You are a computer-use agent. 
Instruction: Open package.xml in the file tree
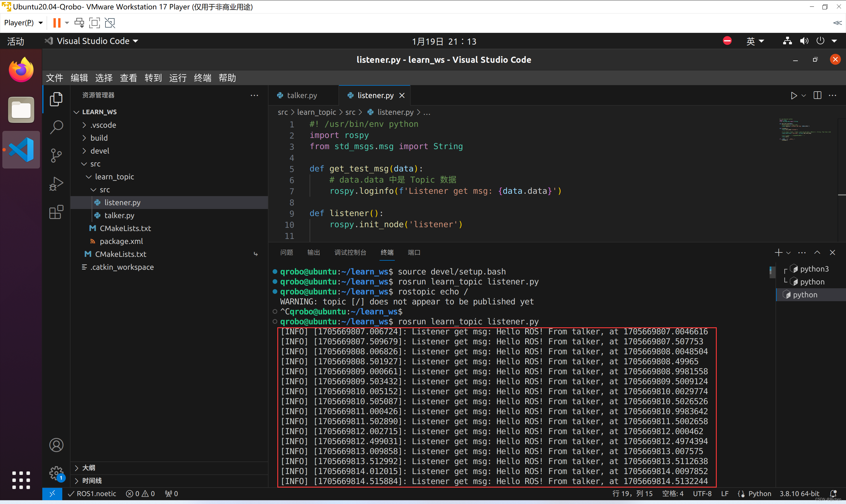click(121, 241)
